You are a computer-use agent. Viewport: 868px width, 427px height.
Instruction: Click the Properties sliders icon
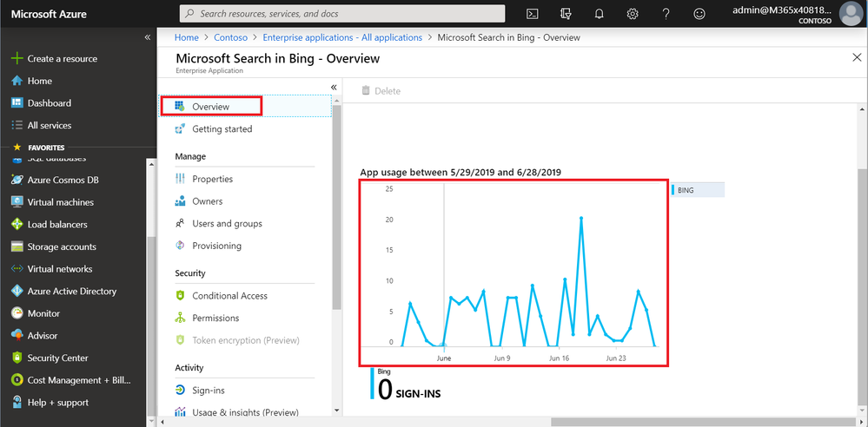(x=180, y=179)
